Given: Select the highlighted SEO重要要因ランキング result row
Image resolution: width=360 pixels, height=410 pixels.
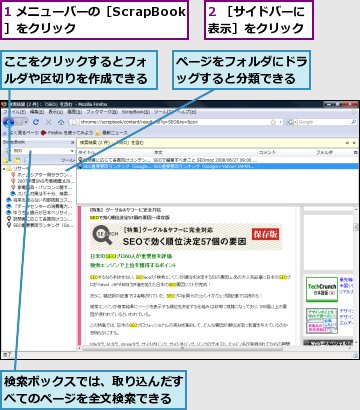Looking at the screenshot, I should point(218,166).
